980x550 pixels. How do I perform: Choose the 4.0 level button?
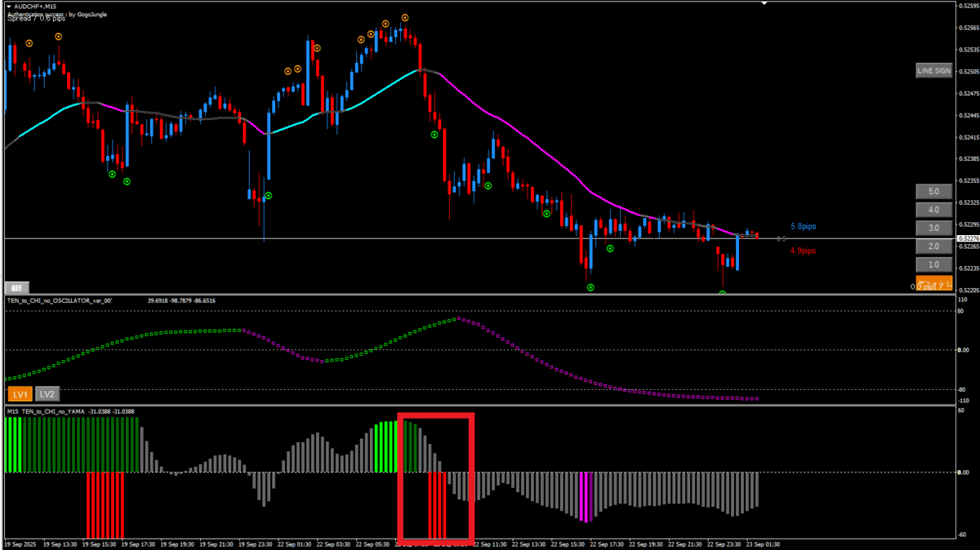click(x=933, y=210)
